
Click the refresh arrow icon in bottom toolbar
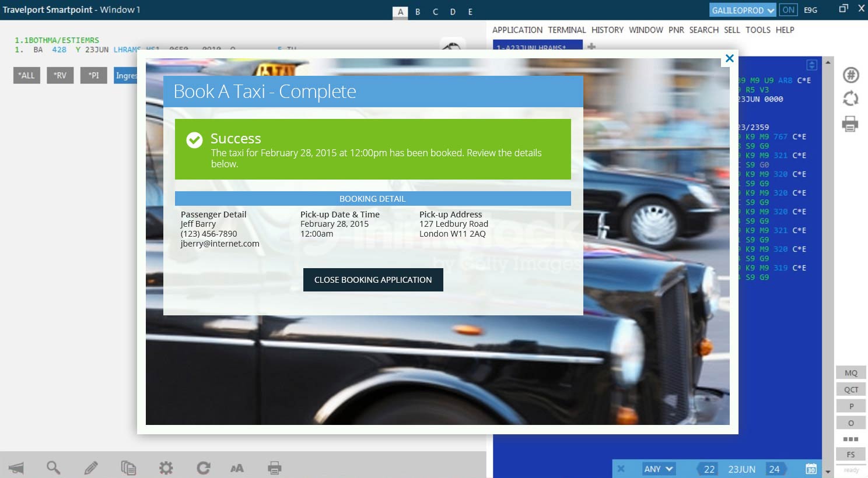click(x=203, y=468)
